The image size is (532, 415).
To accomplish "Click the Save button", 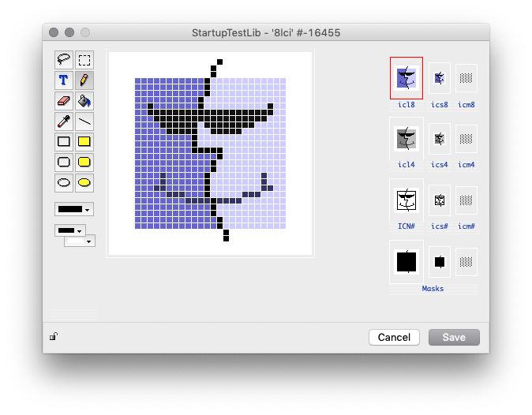I will (454, 337).
